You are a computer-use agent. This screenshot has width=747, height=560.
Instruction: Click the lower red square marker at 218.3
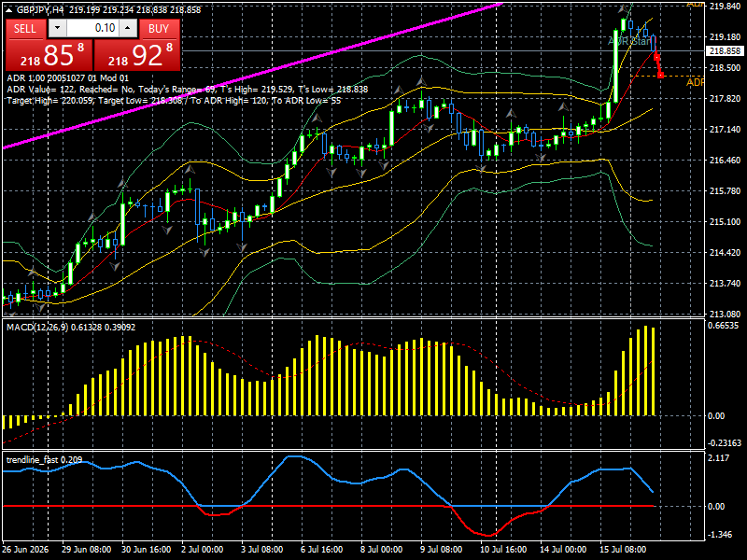click(660, 76)
